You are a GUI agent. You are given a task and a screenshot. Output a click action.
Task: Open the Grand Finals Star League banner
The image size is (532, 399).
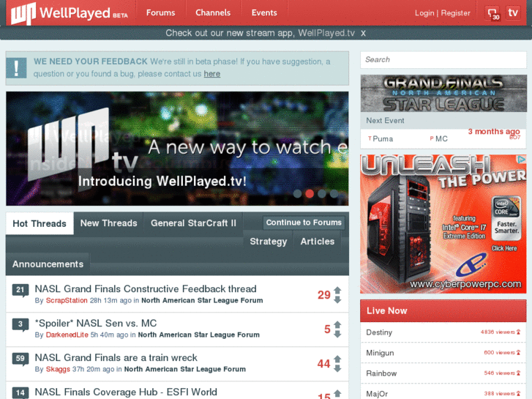443,94
